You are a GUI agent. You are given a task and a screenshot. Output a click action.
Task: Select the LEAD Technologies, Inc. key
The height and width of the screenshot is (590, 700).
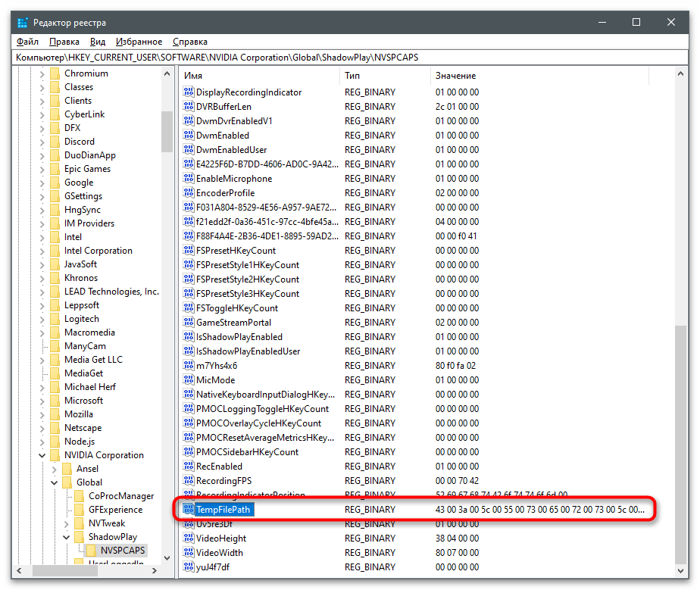tap(111, 292)
